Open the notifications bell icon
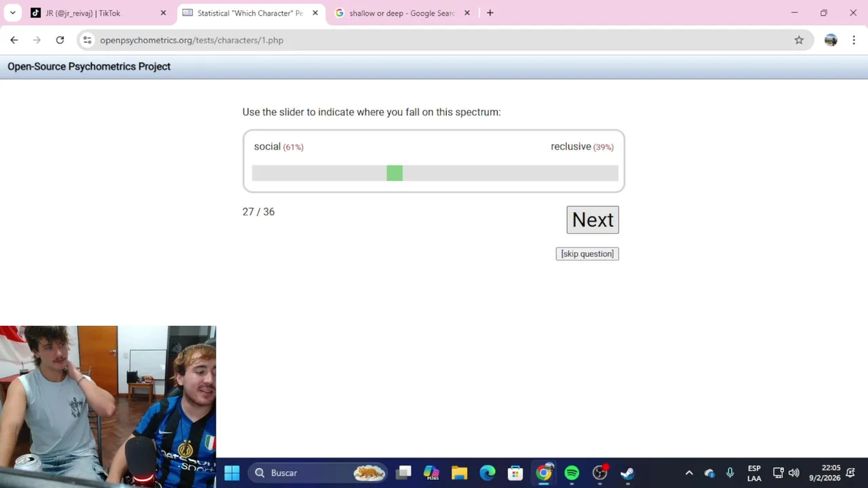The image size is (868, 488). click(x=850, y=473)
